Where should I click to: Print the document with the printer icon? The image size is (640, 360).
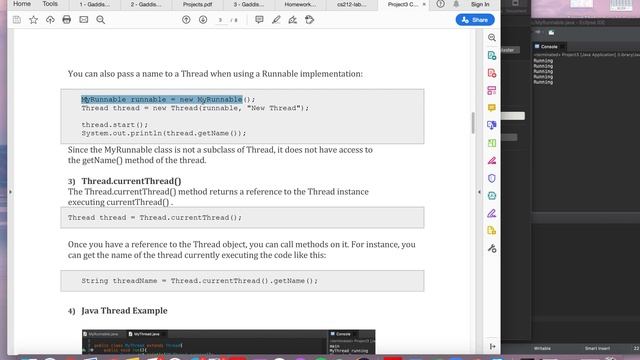pyautogui.click(x=67, y=20)
